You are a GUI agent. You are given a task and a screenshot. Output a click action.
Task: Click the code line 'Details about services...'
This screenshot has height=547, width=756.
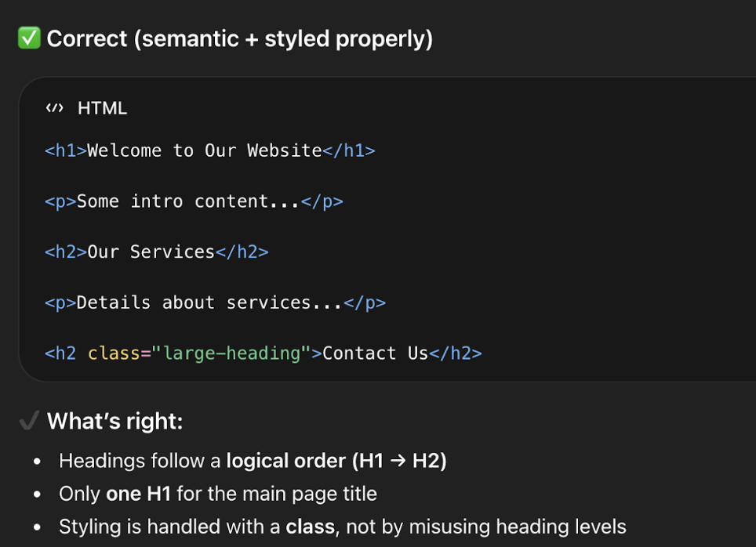215,302
